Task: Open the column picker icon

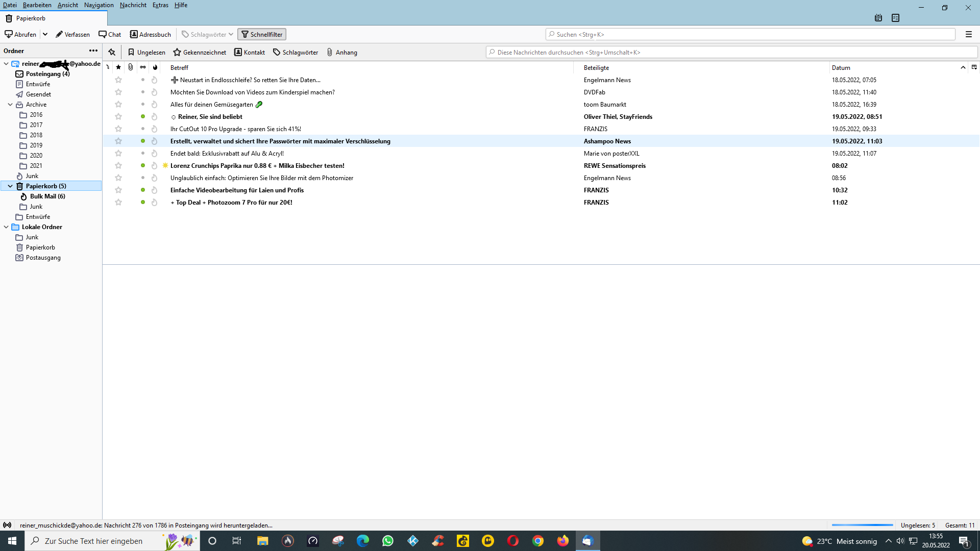Action: click(974, 67)
